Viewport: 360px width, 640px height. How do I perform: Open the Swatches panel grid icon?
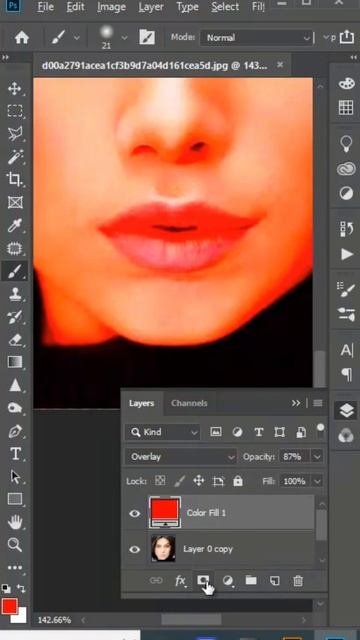[346, 107]
